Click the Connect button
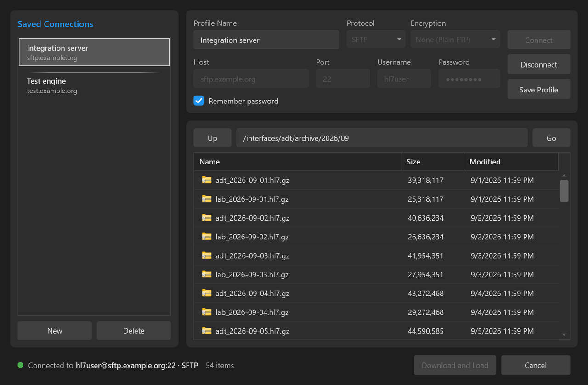This screenshot has width=588, height=385. 539,40
